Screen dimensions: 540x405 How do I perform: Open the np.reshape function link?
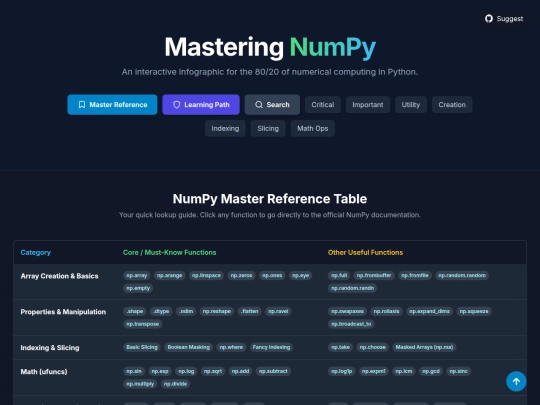click(217, 311)
